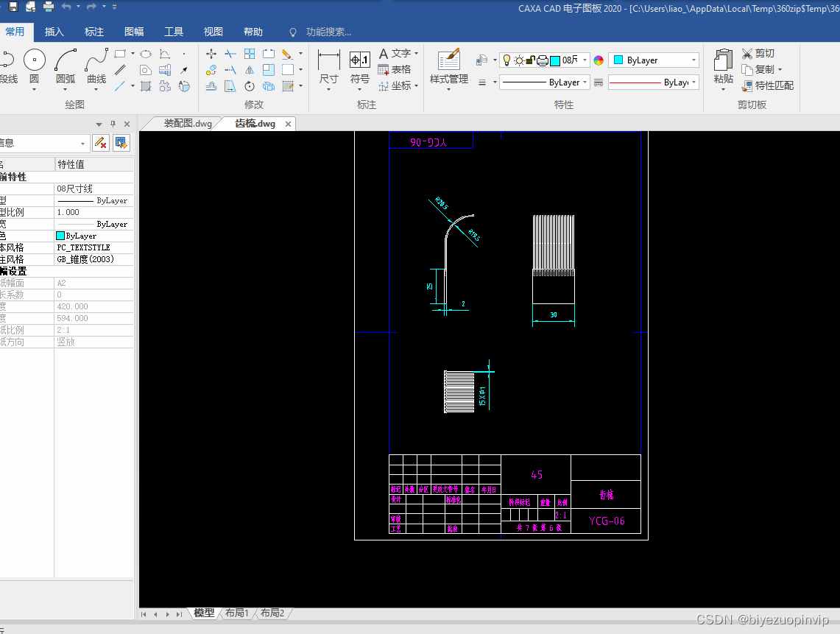This screenshot has height=634, width=840.
Task: Click the ByLayer color swatch in properties
Action: coord(60,236)
